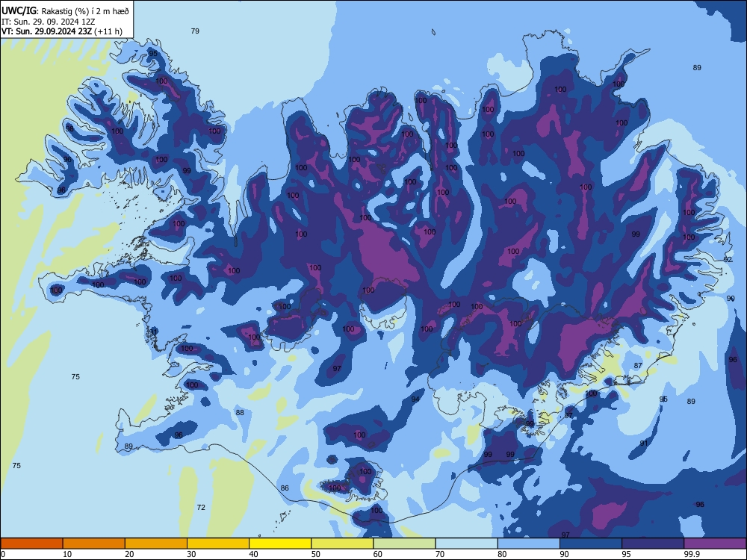Viewport: 747px width, 560px height.
Task: Select the value 86 on the map
Action: pos(285,488)
